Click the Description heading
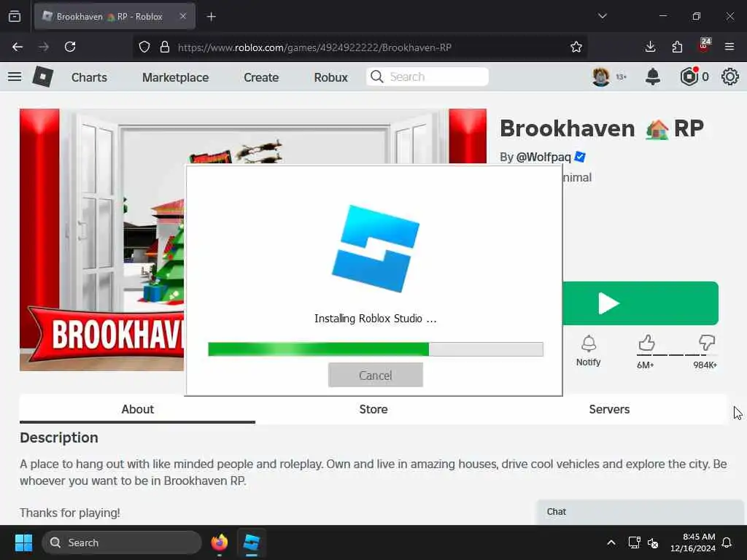The image size is (747, 560). pyautogui.click(x=59, y=437)
